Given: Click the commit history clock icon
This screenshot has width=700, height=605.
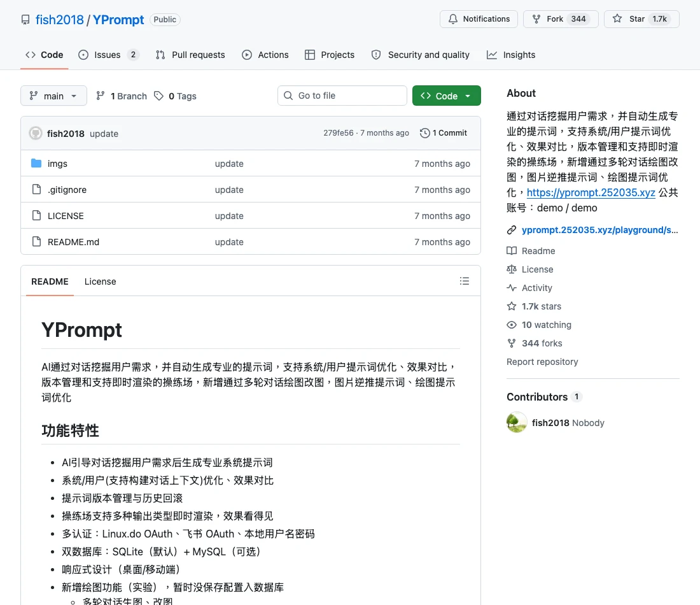Looking at the screenshot, I should [424, 133].
